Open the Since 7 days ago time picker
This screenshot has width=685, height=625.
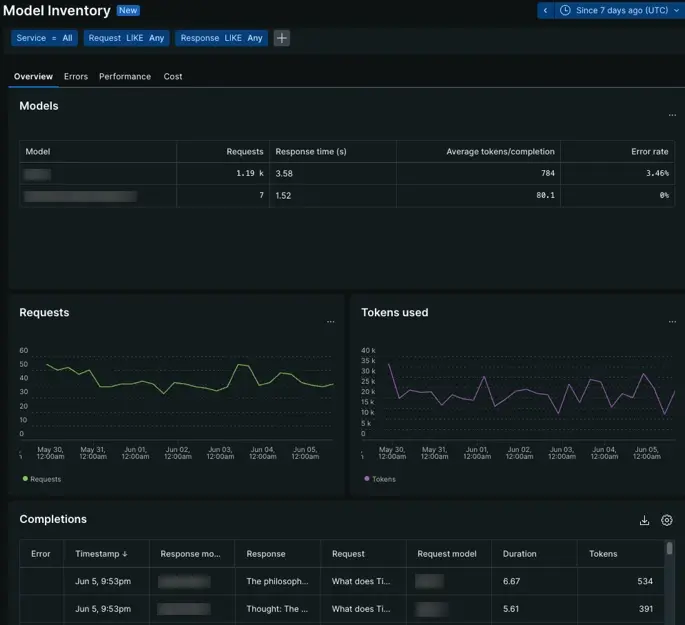coord(619,10)
